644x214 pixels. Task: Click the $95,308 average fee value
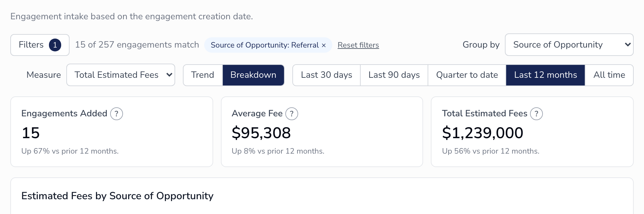[x=261, y=133]
